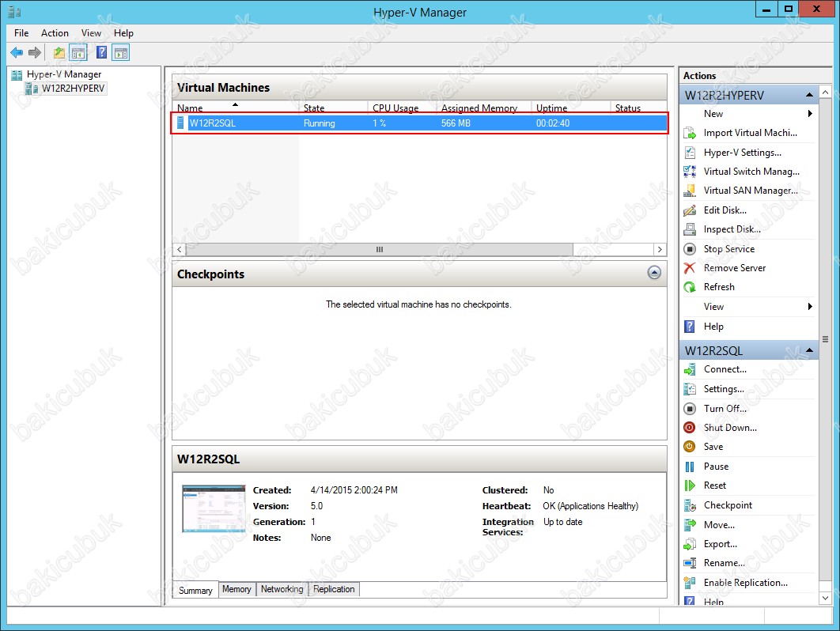Screen dimensions: 840x631
Task: Click Remove Server action link
Action: click(735, 268)
